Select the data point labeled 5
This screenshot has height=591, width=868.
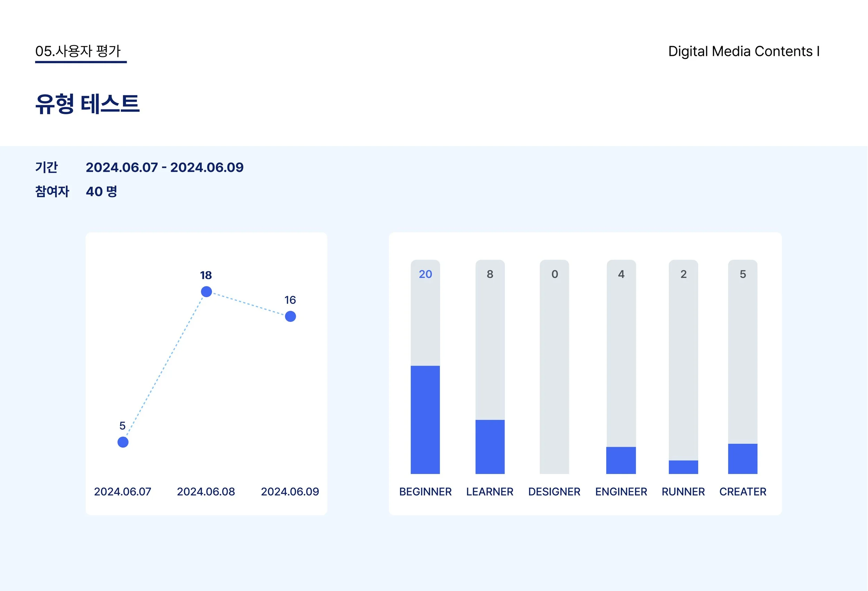tap(123, 442)
